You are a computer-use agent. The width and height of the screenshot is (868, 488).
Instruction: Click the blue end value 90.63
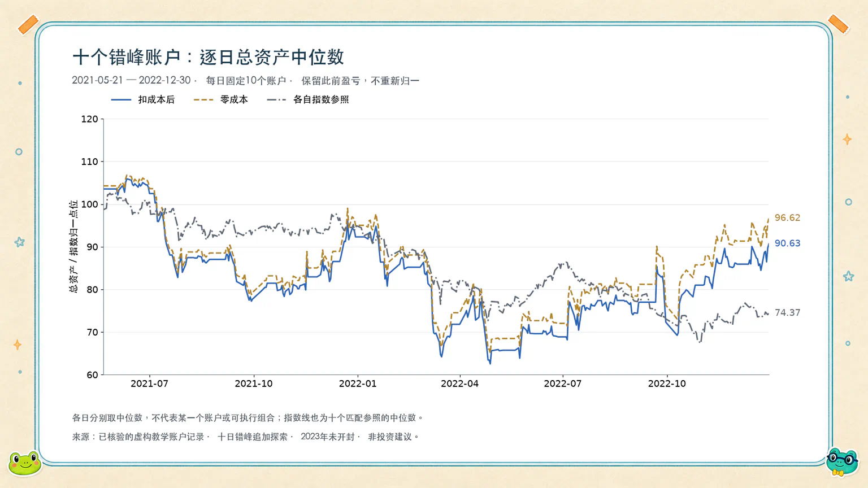click(x=787, y=243)
